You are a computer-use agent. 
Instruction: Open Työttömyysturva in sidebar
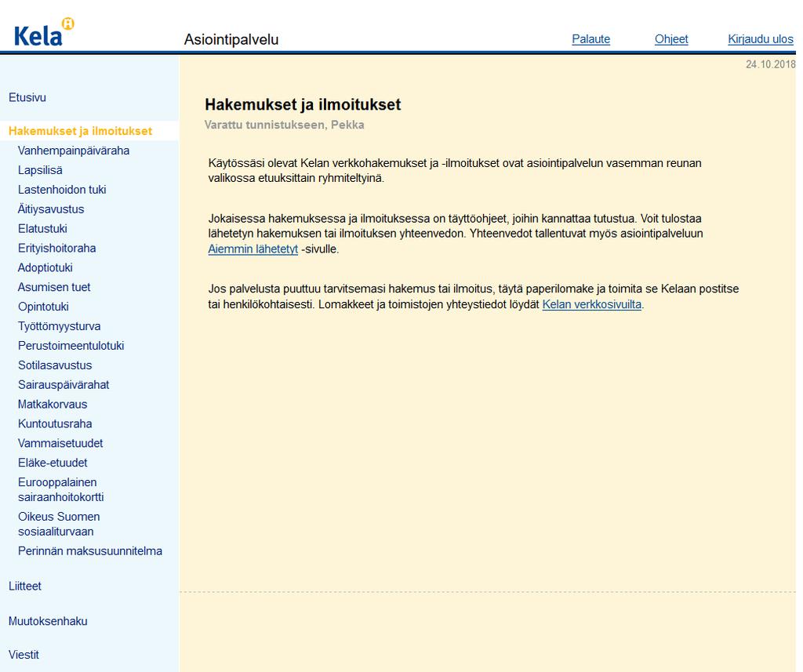click(60, 326)
